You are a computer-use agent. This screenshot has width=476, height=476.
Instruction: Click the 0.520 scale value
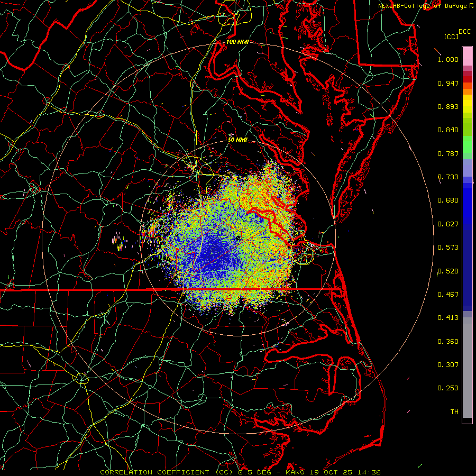pyautogui.click(x=448, y=271)
